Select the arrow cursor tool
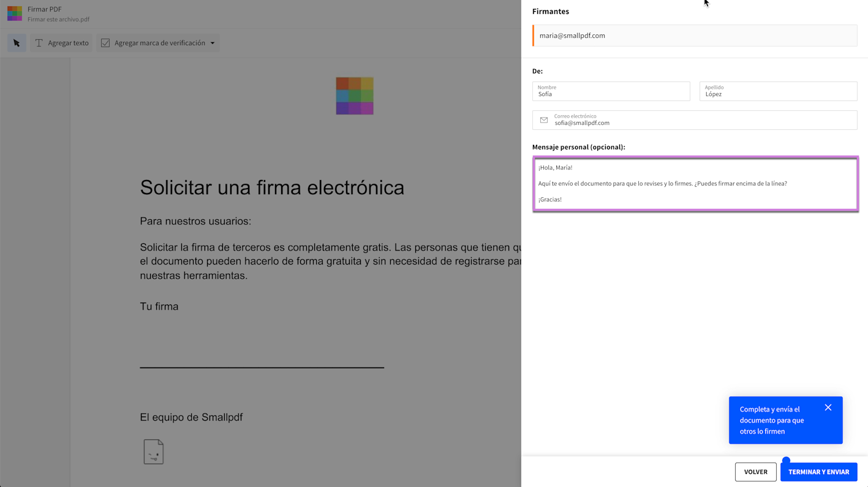This screenshot has width=868, height=487. (x=17, y=43)
